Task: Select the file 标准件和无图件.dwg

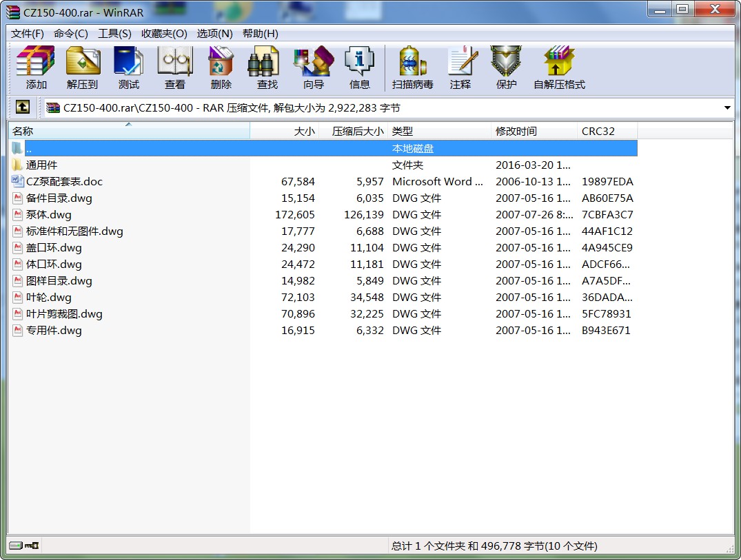Action: [74, 231]
